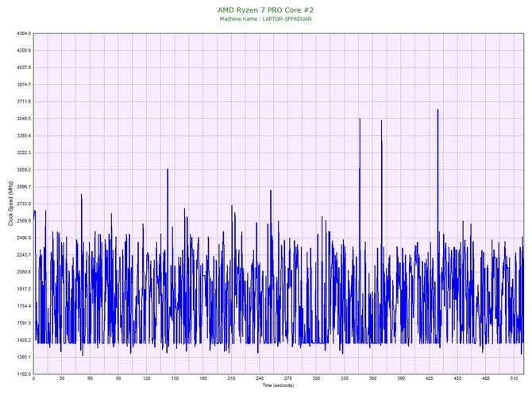Click the chart title AMD Ryzen 7 PRO Core #2
Image resolution: width=532 pixels, height=399 pixels.
pyautogui.click(x=265, y=10)
